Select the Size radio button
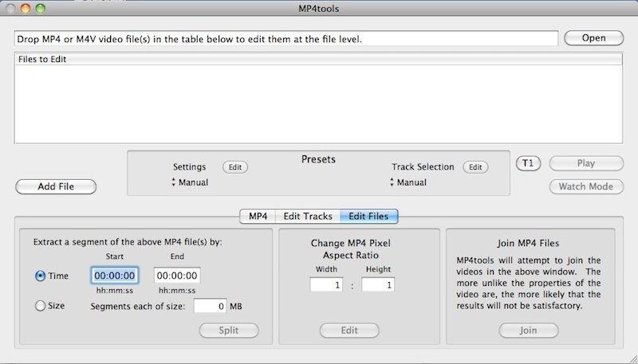This screenshot has width=638, height=364. (41, 305)
